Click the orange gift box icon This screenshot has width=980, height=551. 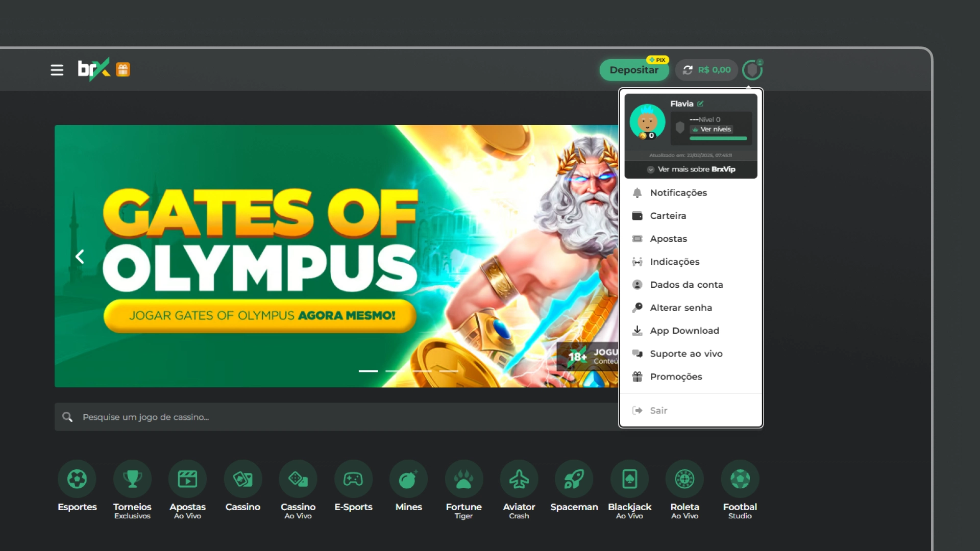123,69
